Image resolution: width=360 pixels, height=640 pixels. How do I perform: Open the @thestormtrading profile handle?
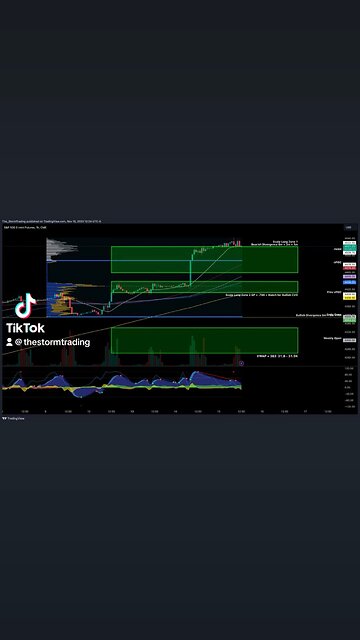pyautogui.click(x=52, y=342)
